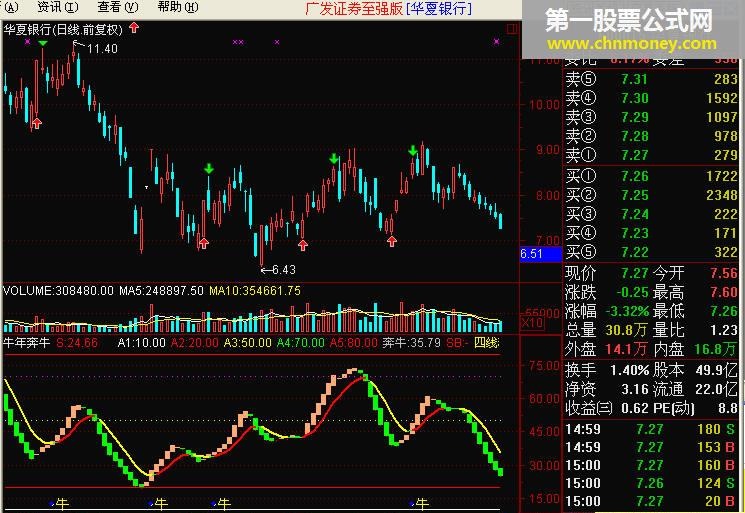Click the first green sell arrow near 8.50

pos(209,169)
